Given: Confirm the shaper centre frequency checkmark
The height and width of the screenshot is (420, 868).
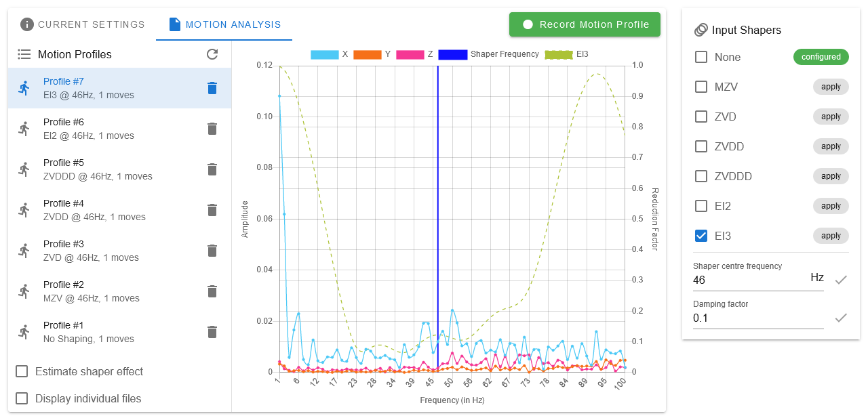Looking at the screenshot, I should click(x=841, y=279).
